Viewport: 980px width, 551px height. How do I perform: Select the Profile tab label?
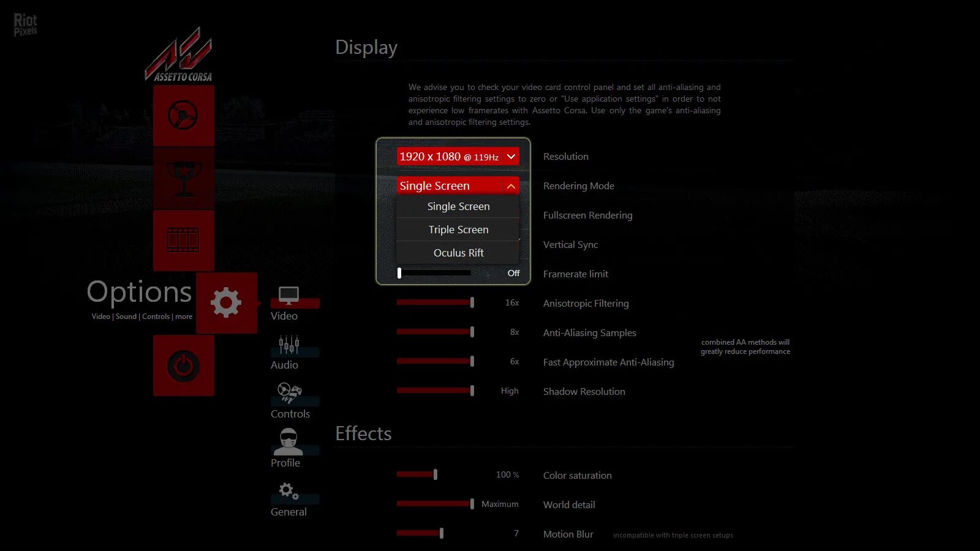285,463
